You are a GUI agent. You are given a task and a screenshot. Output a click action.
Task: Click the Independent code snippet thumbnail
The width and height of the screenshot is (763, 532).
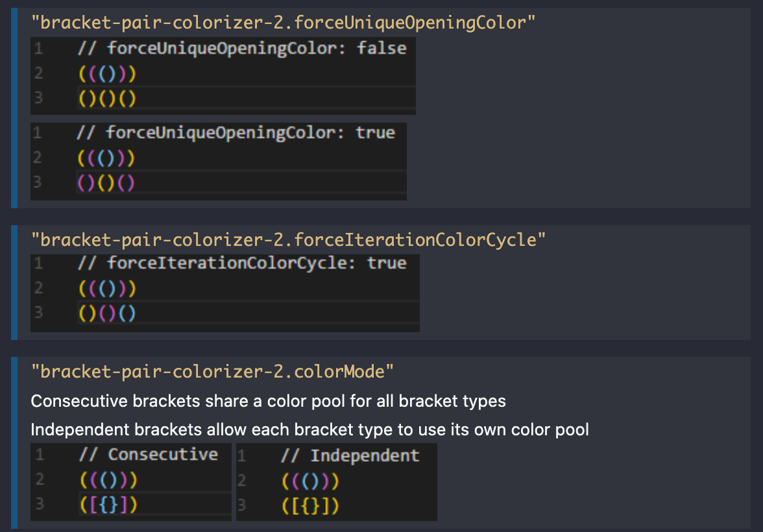336,481
